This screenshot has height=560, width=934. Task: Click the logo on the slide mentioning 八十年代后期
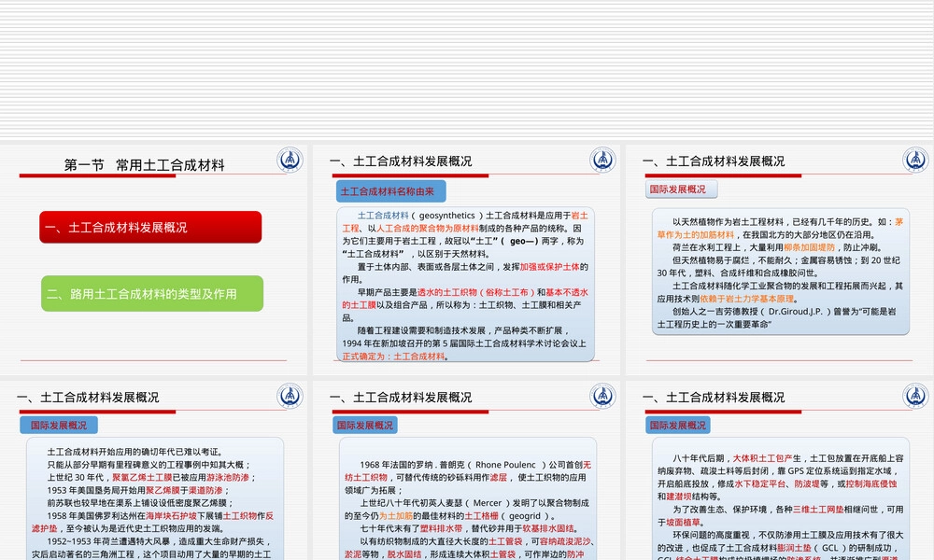pyautogui.click(x=915, y=396)
